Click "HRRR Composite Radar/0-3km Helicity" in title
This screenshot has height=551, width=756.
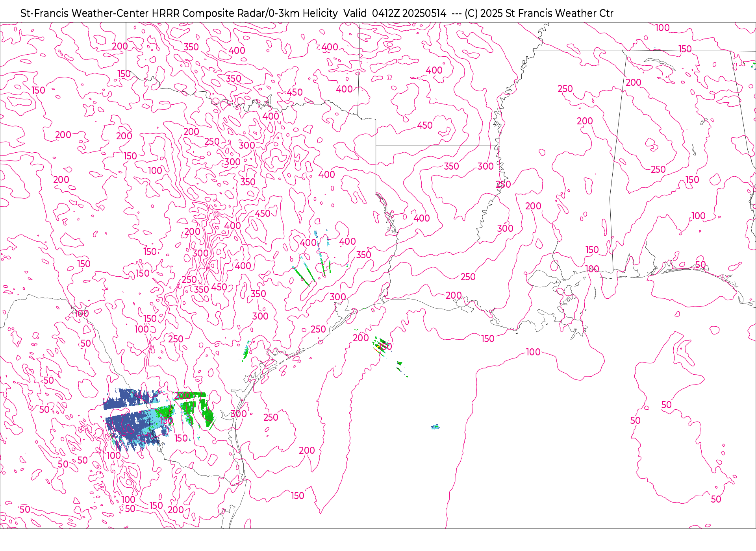tap(245, 13)
